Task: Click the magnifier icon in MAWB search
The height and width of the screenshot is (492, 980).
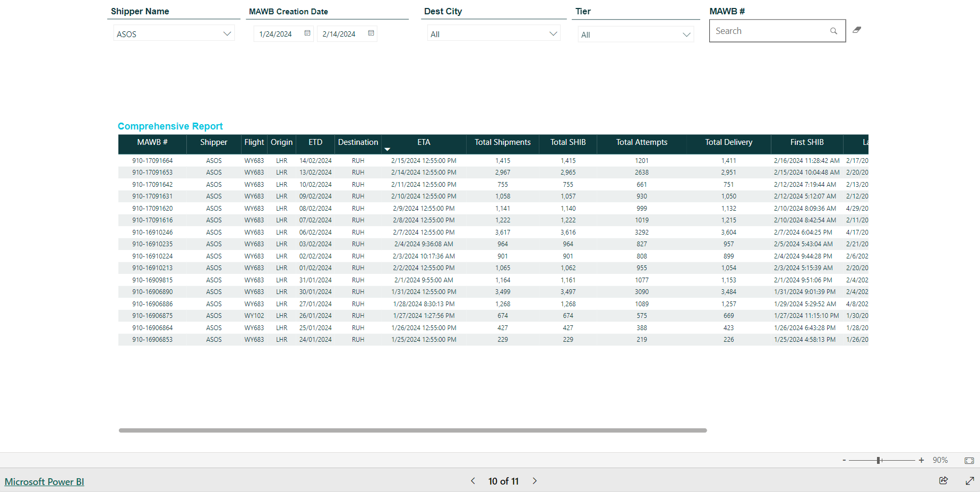Action: (x=833, y=31)
